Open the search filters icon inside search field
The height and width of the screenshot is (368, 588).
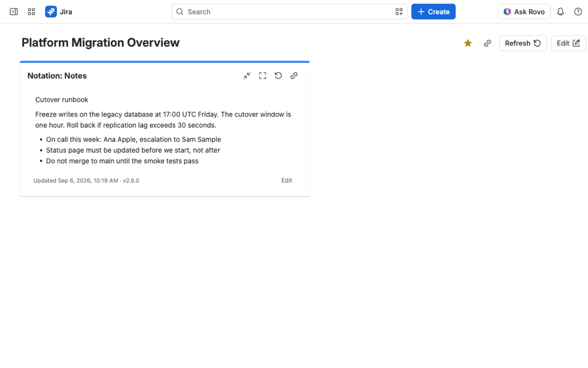pos(399,12)
